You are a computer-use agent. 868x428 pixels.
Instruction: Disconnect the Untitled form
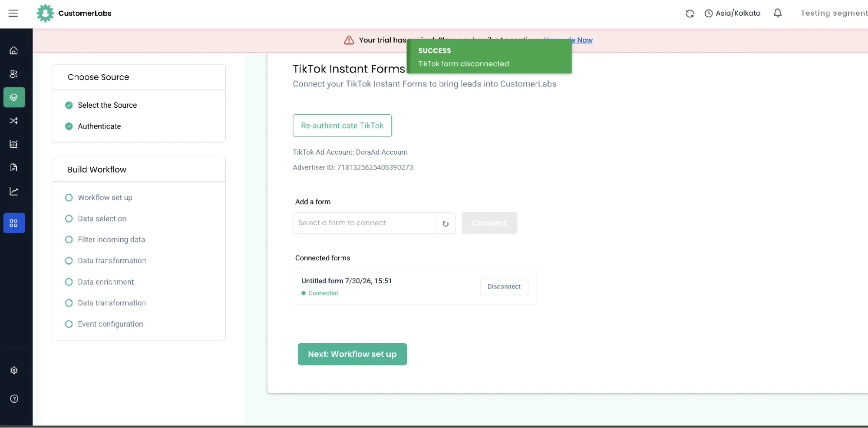point(504,287)
